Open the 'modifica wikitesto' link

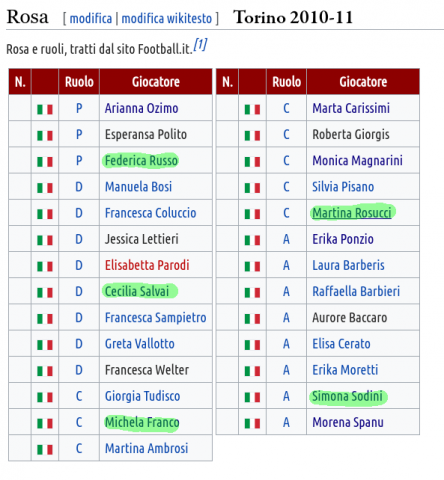tap(167, 18)
